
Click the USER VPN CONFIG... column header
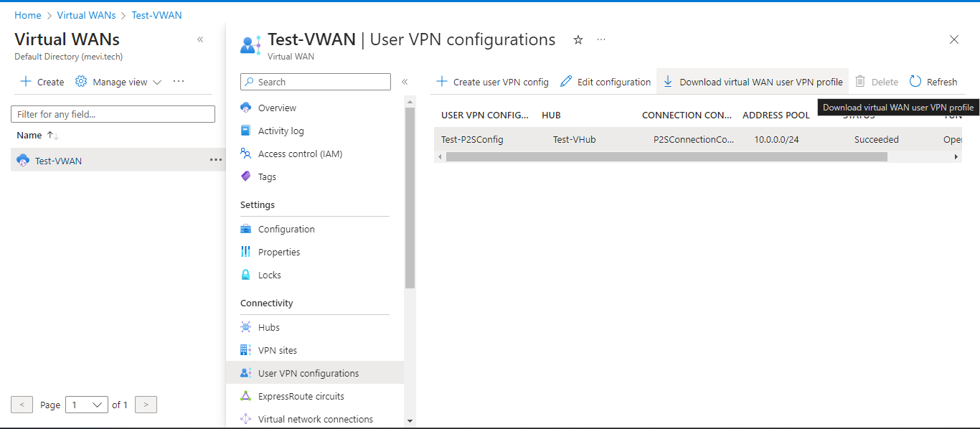485,115
